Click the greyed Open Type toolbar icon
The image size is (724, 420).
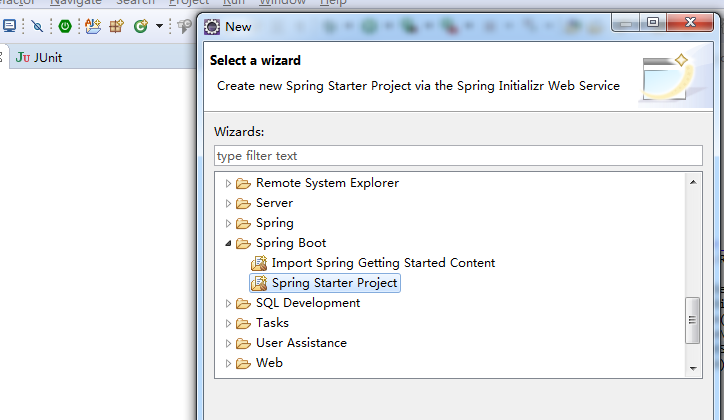[x=185, y=26]
